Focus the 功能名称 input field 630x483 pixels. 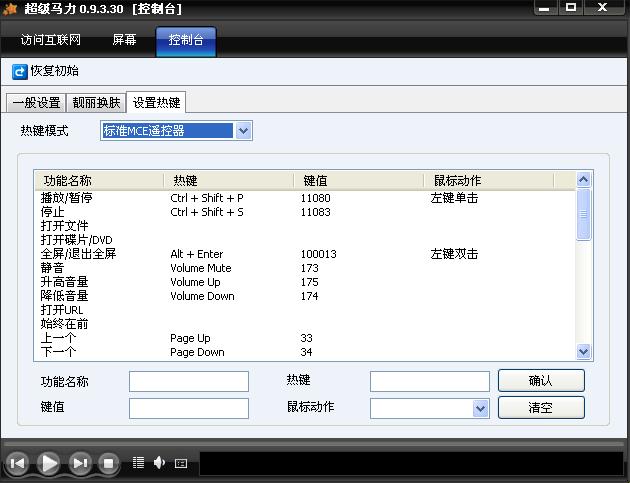click(x=189, y=381)
